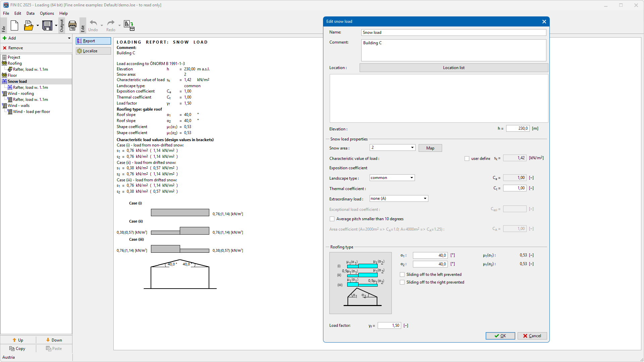Click the Print icon in toolbar
Image resolution: width=644 pixels, height=362 pixels.
(72, 25)
